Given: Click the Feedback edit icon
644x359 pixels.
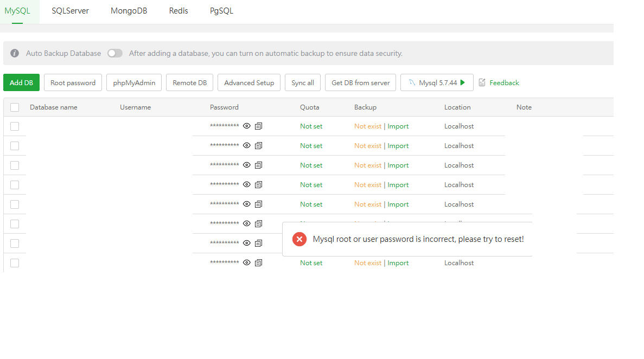Looking at the screenshot, I should click(x=482, y=83).
